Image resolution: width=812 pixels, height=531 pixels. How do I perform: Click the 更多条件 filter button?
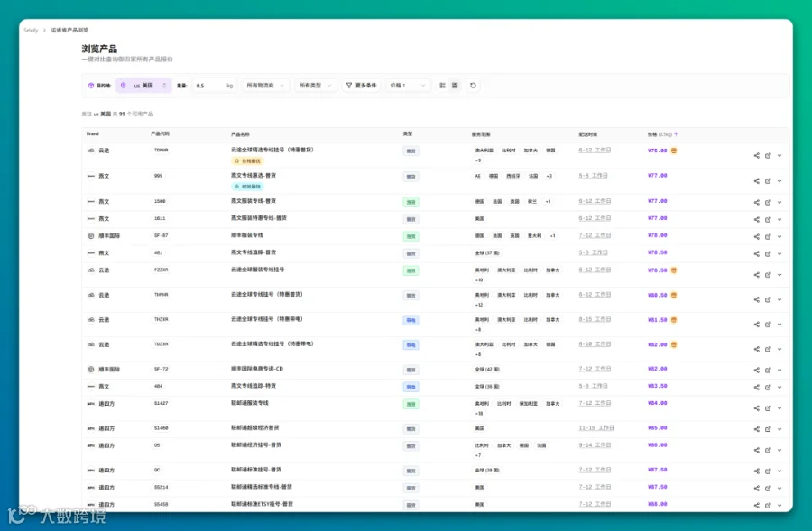362,86
